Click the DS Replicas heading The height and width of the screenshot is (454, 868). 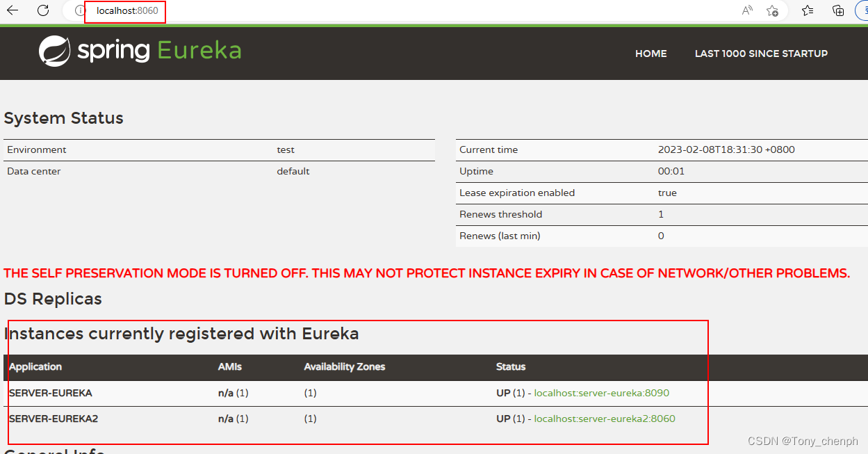tap(53, 299)
